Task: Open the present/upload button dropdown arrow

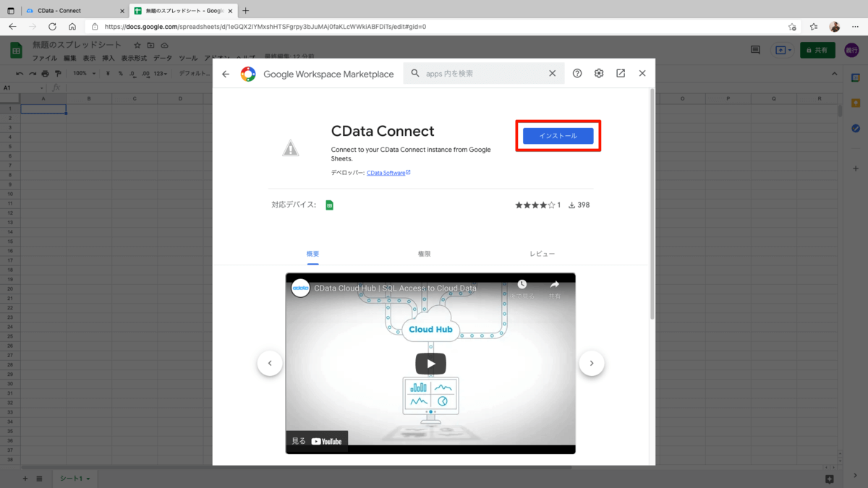Action: tap(790, 51)
